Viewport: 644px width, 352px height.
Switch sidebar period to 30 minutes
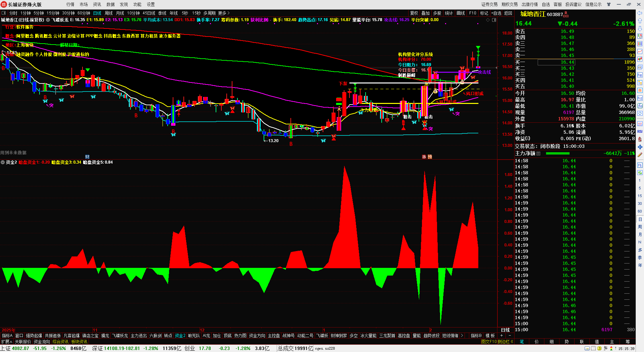click(x=640, y=203)
